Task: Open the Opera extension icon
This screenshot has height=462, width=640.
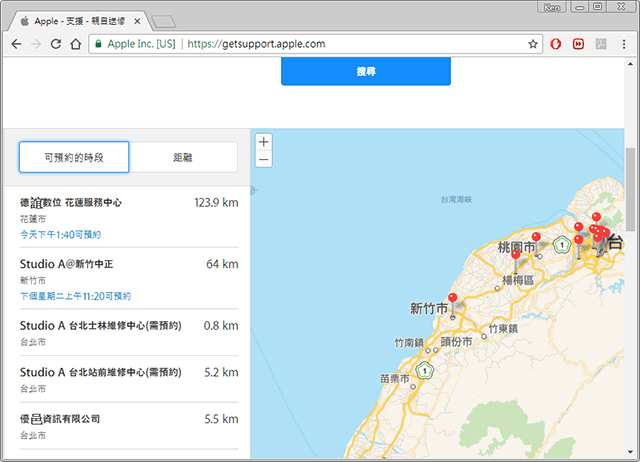Action: (557, 44)
